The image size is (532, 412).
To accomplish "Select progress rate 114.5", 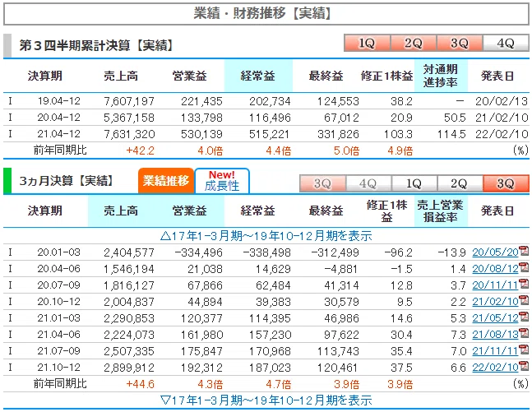I will click(451, 134).
